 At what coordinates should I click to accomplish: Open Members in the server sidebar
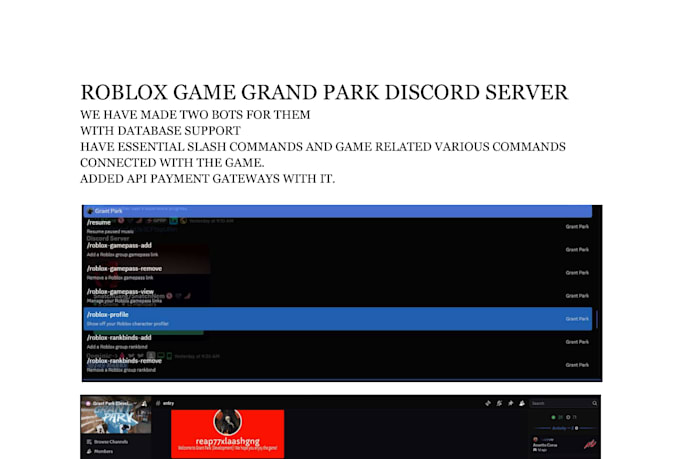tap(100, 451)
